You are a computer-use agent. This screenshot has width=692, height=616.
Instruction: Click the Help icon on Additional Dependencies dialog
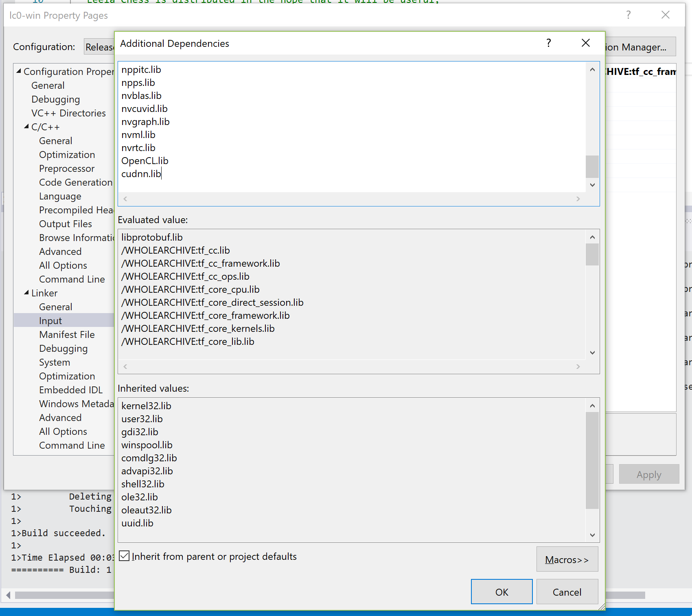pyautogui.click(x=548, y=43)
